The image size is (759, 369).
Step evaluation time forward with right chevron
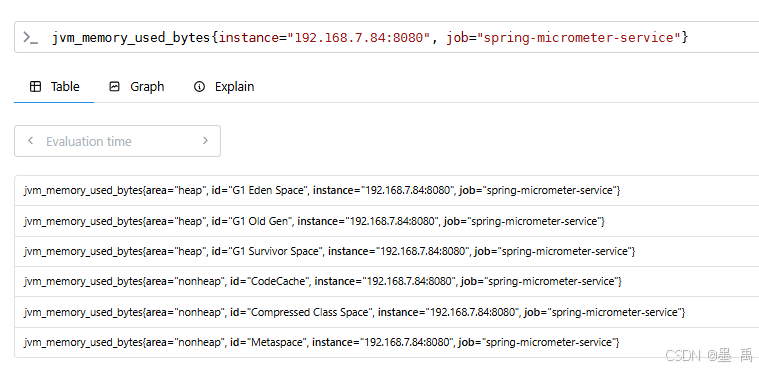tap(205, 141)
